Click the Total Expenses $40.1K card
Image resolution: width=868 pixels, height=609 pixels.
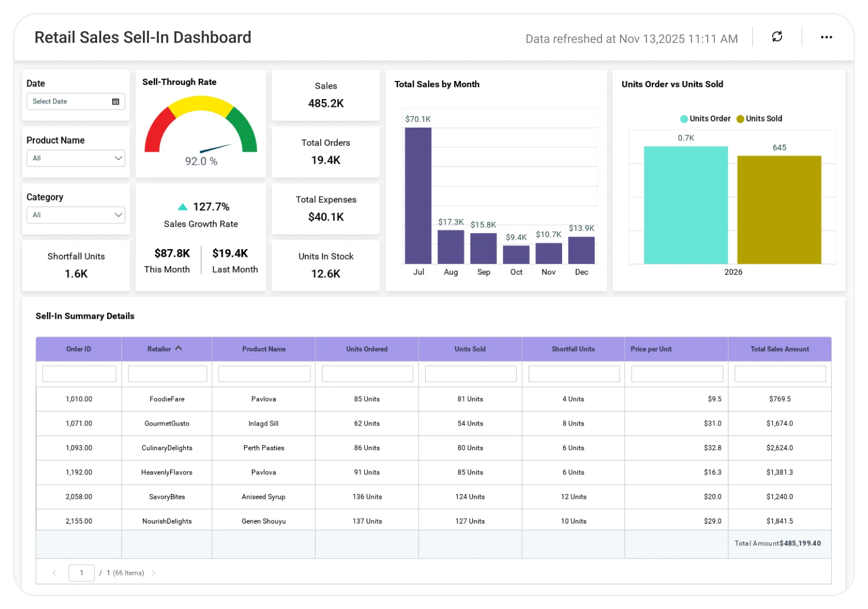pos(326,209)
